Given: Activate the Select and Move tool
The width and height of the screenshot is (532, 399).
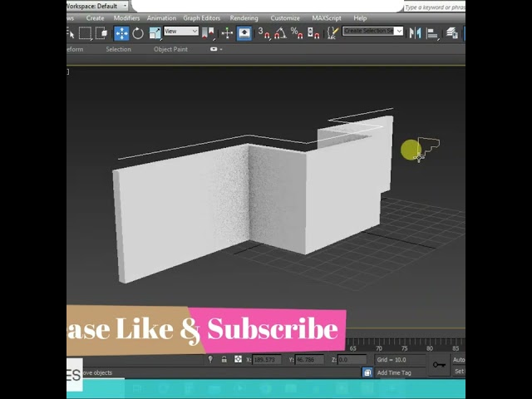Looking at the screenshot, I should [121, 33].
